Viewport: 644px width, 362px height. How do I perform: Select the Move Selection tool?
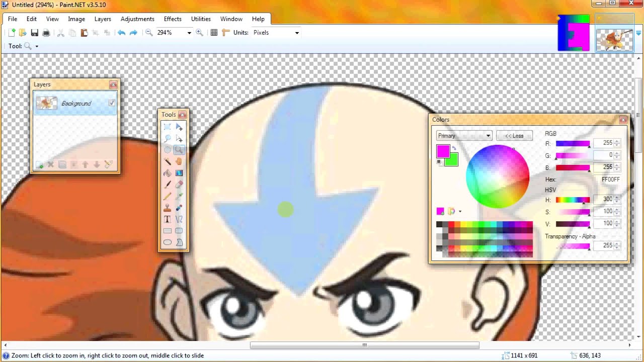click(179, 138)
